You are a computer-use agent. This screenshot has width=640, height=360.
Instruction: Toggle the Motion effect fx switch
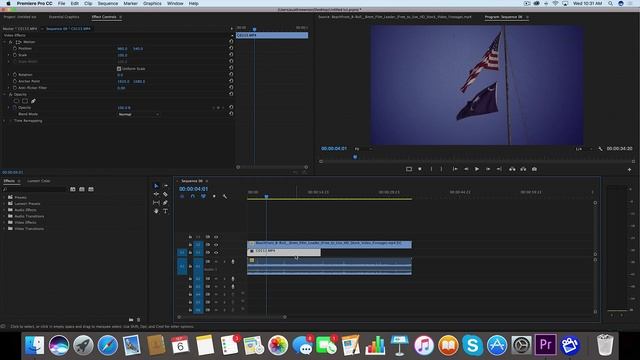coord(11,42)
